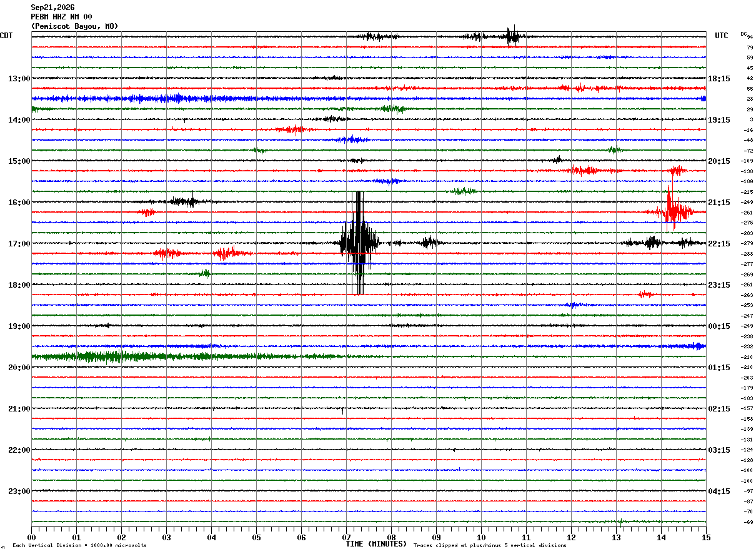Click the Pemiscot Bayou, MO location text
This screenshot has height=554, width=756.
coord(74,26)
